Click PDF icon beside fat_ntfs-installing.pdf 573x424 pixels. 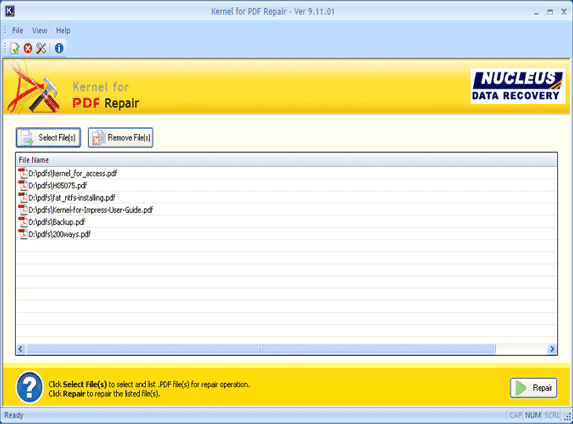(23, 198)
